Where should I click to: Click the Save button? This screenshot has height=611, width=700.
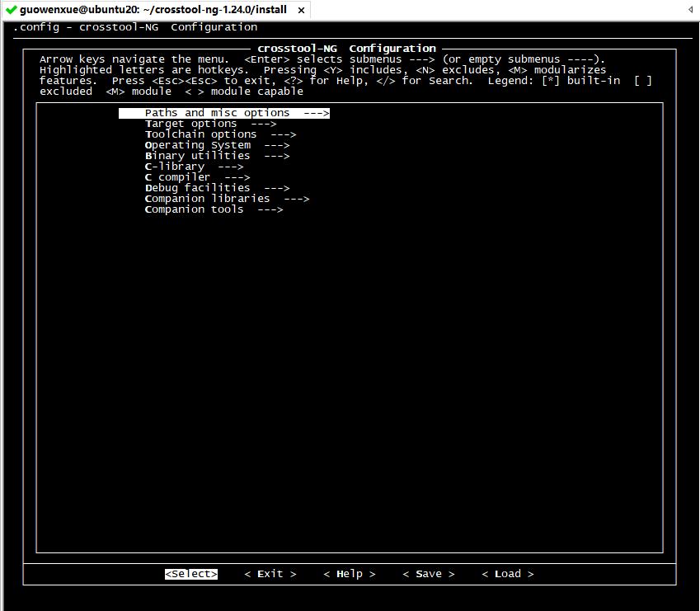pyautogui.click(x=429, y=574)
